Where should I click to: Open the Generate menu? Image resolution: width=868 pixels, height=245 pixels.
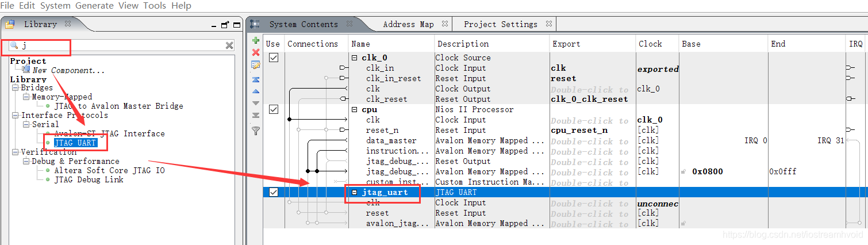tap(94, 6)
